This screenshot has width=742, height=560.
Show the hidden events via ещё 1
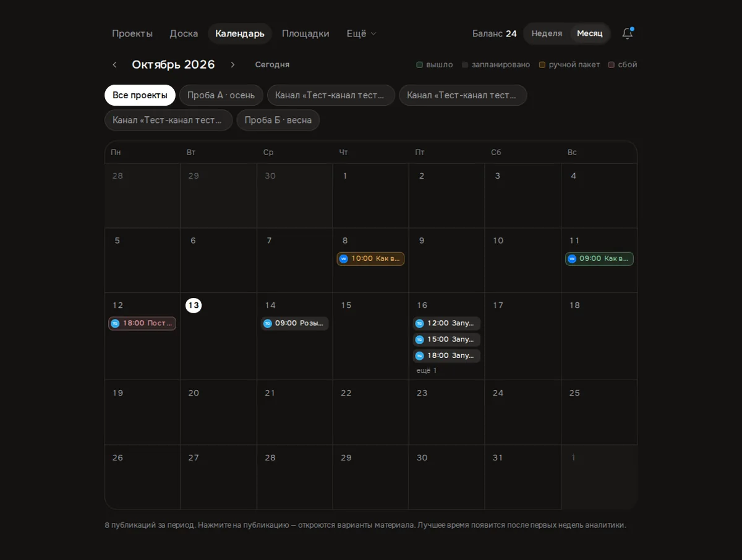coord(427,370)
